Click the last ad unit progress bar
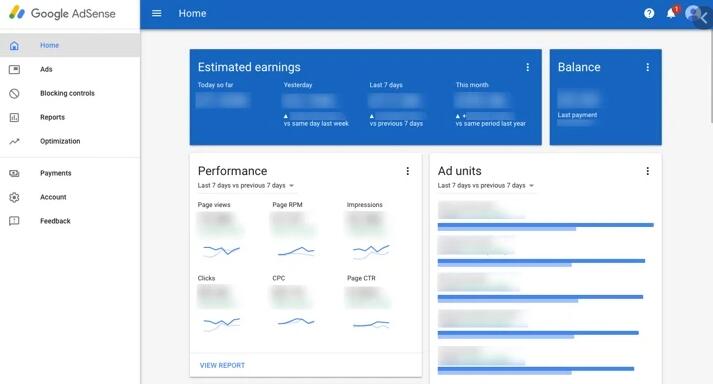Screen dimensions: 713x384 [x=536, y=370]
